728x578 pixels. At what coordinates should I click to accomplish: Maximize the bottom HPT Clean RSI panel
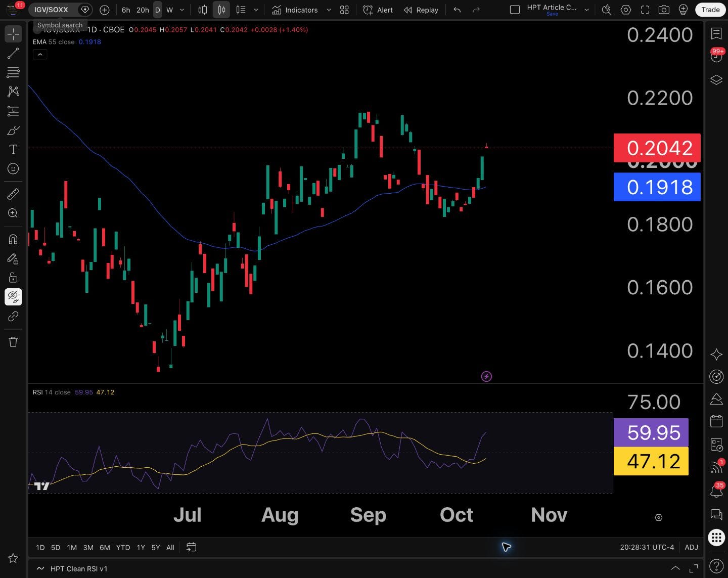(694, 568)
